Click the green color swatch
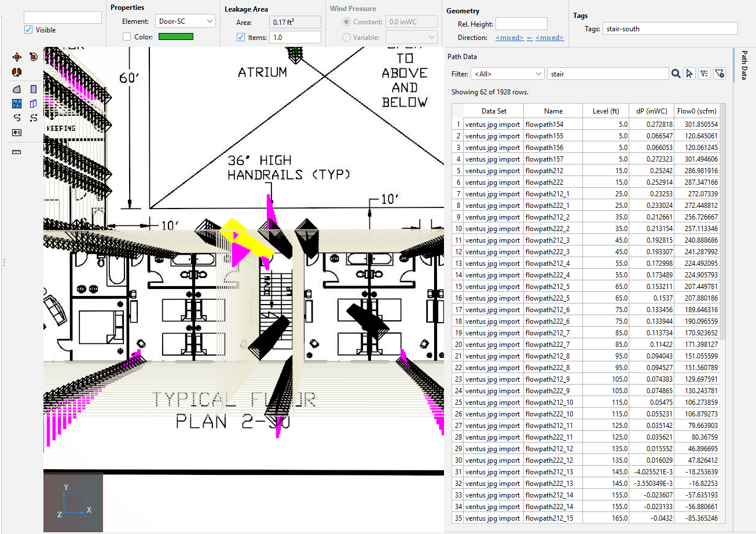 (176, 37)
